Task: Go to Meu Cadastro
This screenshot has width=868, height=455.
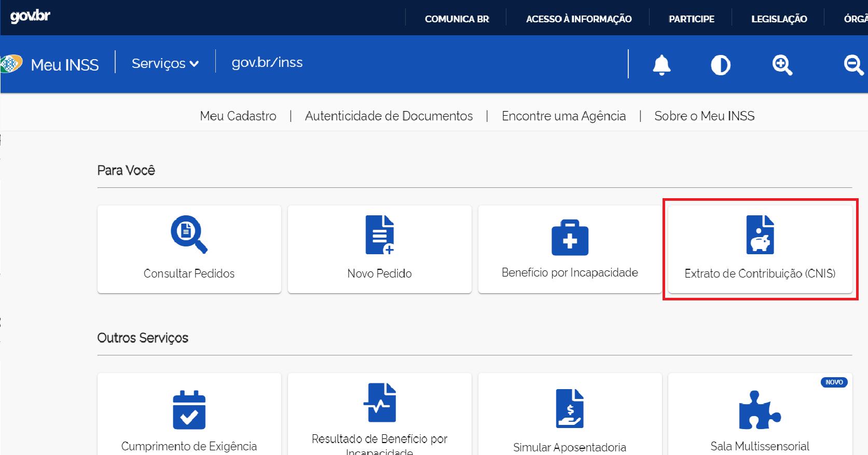Action: click(x=238, y=116)
